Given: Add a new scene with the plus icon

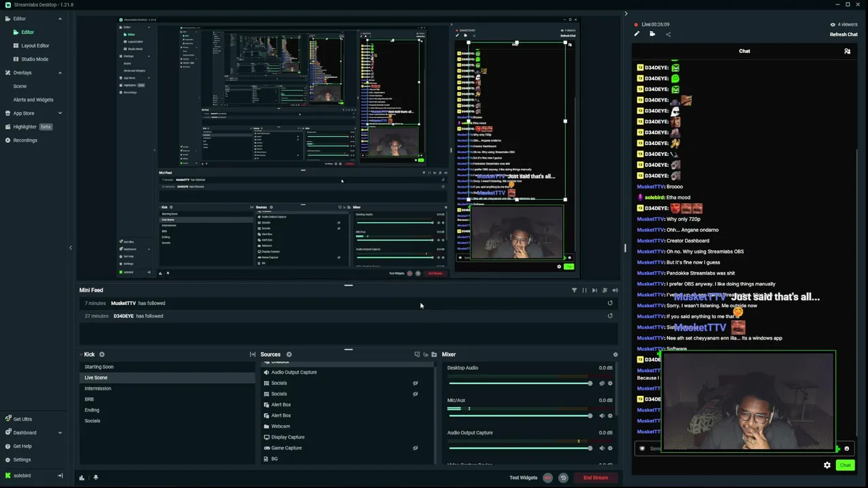Looking at the screenshot, I should click(x=102, y=354).
